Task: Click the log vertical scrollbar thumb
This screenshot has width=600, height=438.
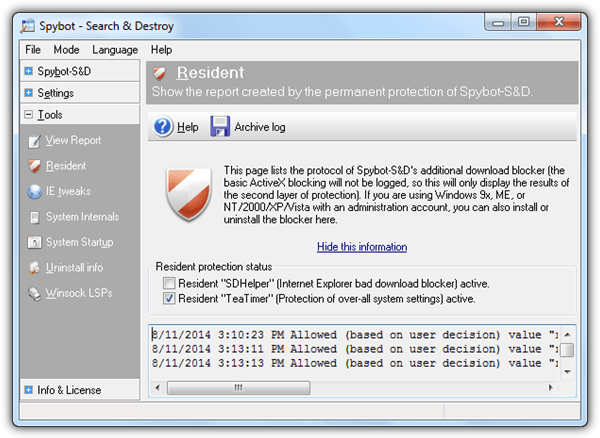Action: 567,350
